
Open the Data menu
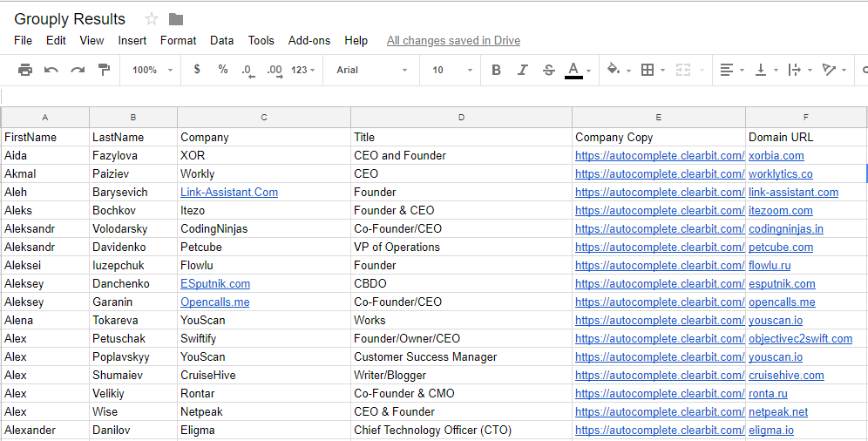(221, 40)
